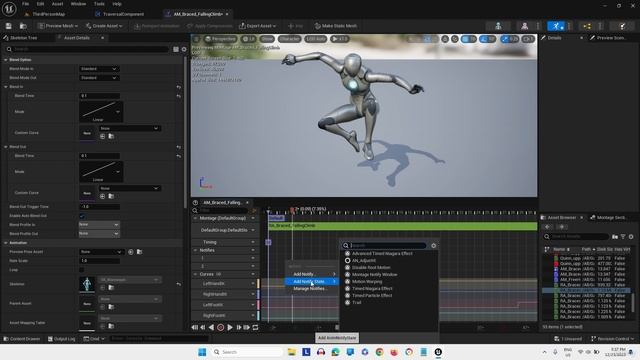The height and width of the screenshot is (360, 640).
Task: Open Asset Details settings gear icon
Action: click(x=184, y=49)
